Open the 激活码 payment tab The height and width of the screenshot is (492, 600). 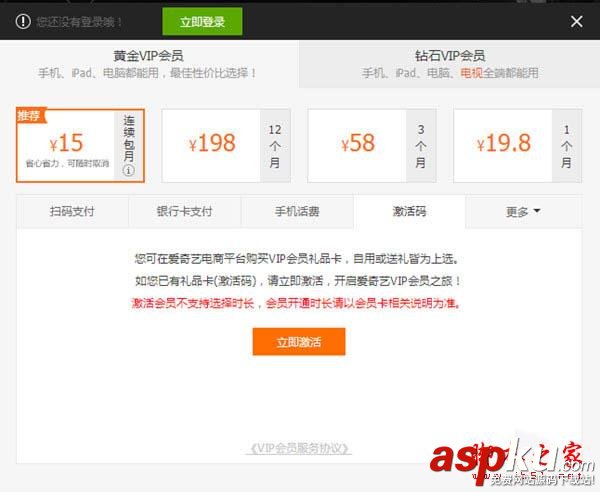(x=409, y=211)
